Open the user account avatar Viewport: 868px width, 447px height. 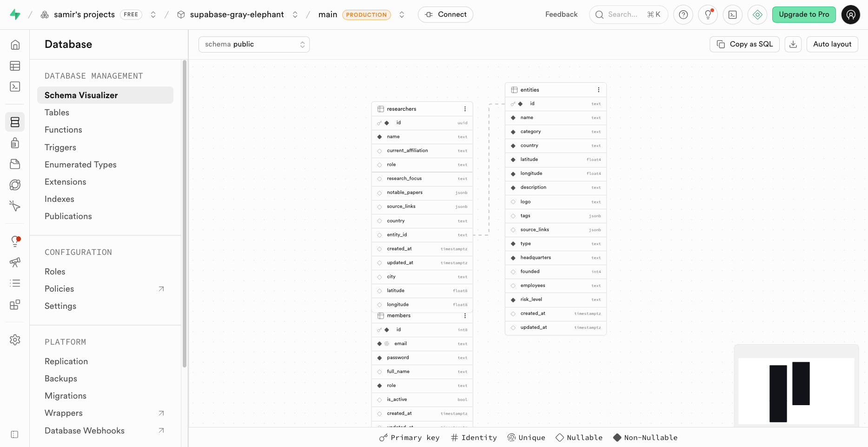pos(850,15)
